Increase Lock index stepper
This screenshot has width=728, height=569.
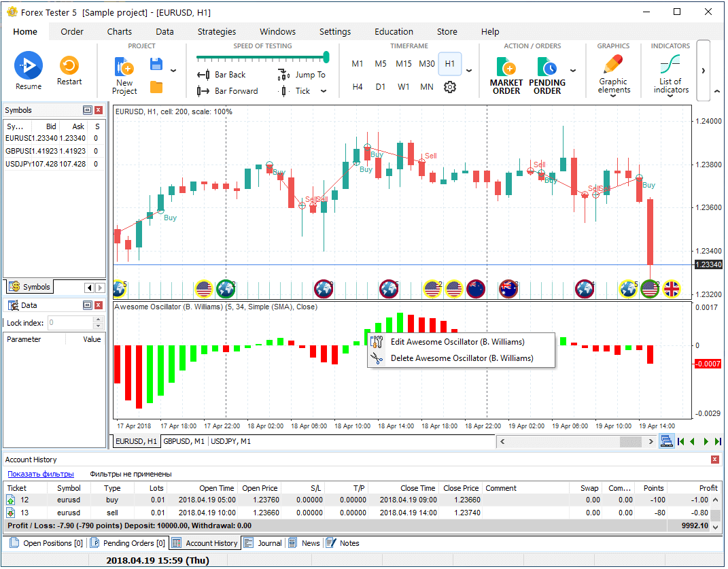(x=98, y=320)
